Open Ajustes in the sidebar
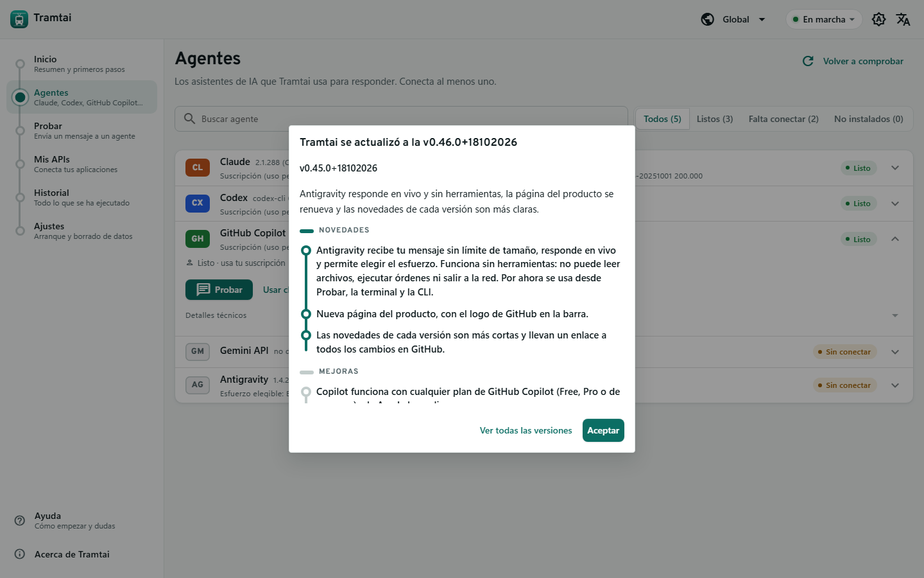 (x=81, y=231)
